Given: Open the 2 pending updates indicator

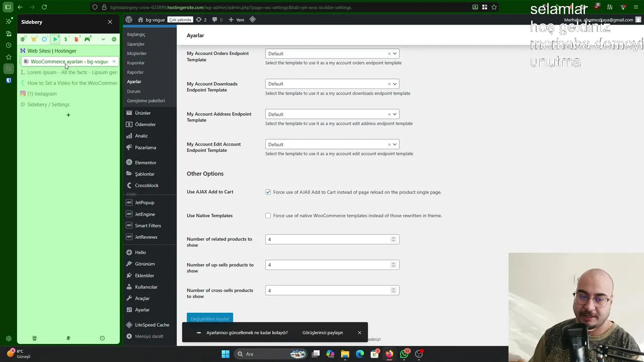Looking at the screenshot, I should pos(201,20).
